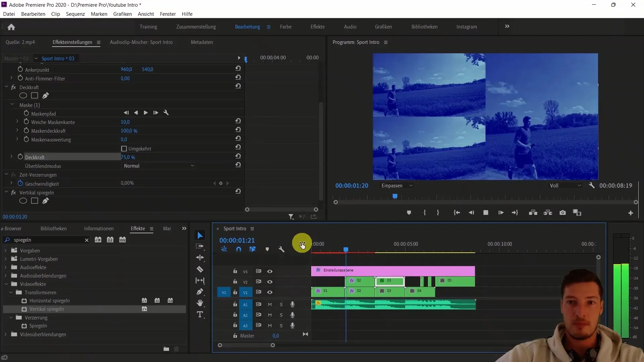The width and height of the screenshot is (644, 362).
Task: Open Überblendmodus Normal dropdown
Action: click(x=159, y=165)
